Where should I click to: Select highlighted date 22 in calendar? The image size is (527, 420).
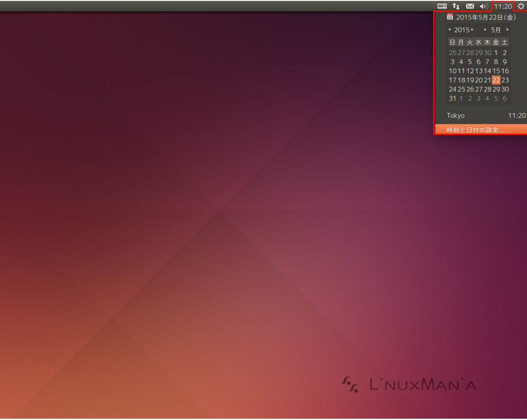[x=496, y=80]
